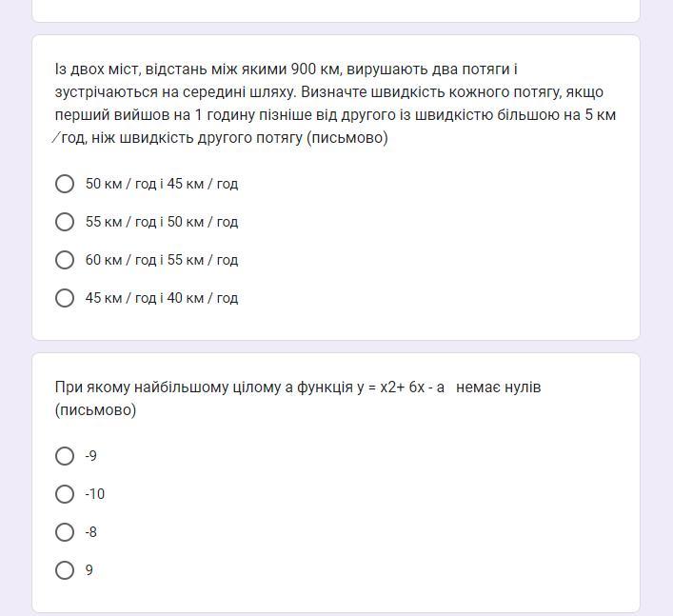
Task: Click the "9" answer label text
Action: pos(89,570)
